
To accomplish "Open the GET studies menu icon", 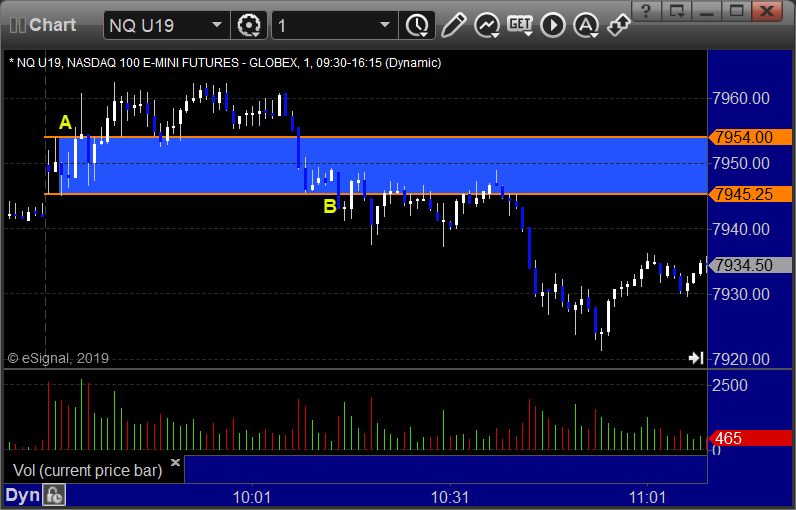I will (520, 25).
